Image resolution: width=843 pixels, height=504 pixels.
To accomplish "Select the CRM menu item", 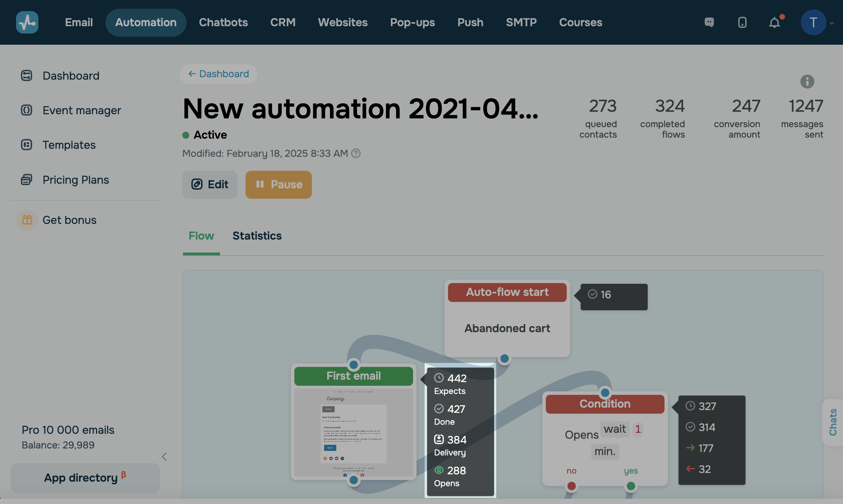I will pyautogui.click(x=283, y=22).
